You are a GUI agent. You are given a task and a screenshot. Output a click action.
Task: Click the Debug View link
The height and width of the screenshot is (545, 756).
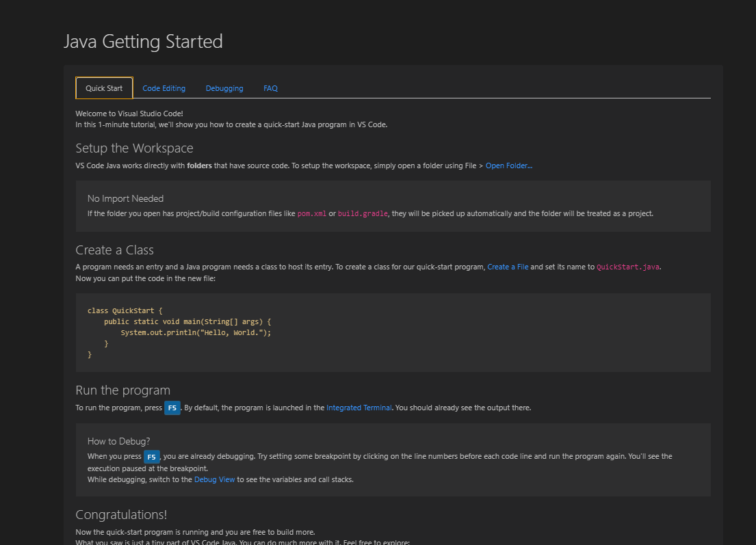214,479
